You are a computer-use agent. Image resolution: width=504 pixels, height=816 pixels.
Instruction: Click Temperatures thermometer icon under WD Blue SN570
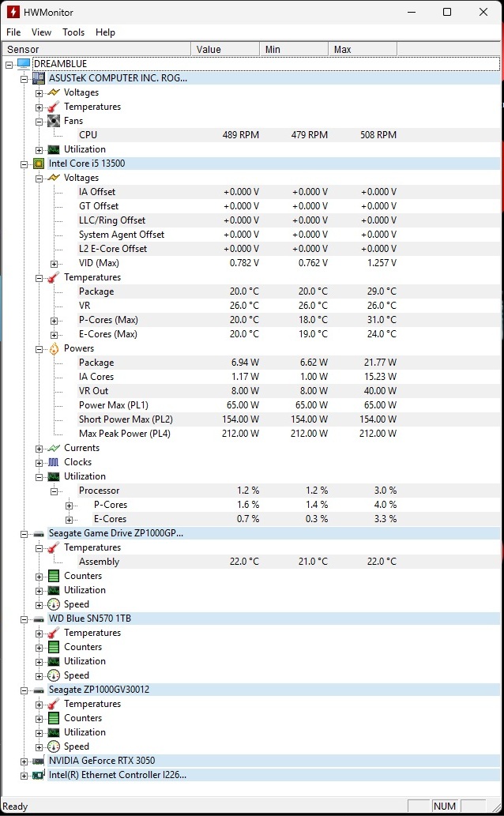coord(54,633)
